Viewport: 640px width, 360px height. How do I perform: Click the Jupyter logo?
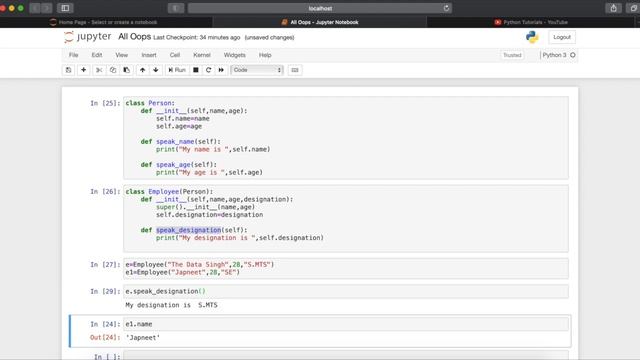[87, 37]
